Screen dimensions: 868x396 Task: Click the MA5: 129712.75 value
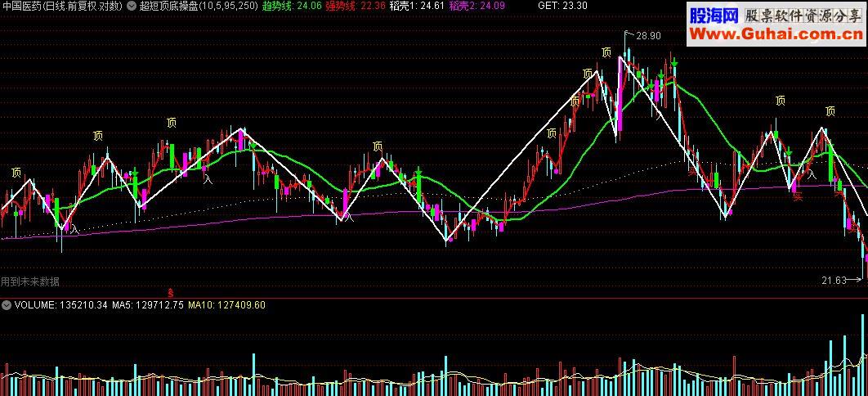coord(148,304)
